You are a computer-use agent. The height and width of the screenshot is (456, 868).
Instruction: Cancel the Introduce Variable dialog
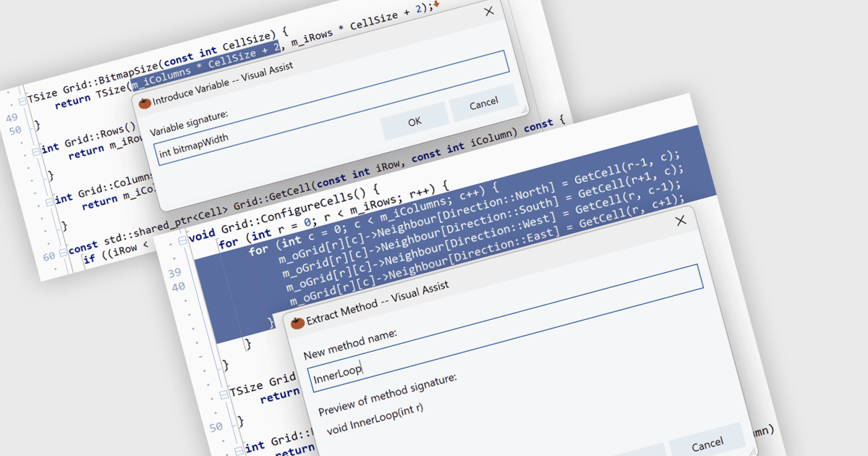483,104
